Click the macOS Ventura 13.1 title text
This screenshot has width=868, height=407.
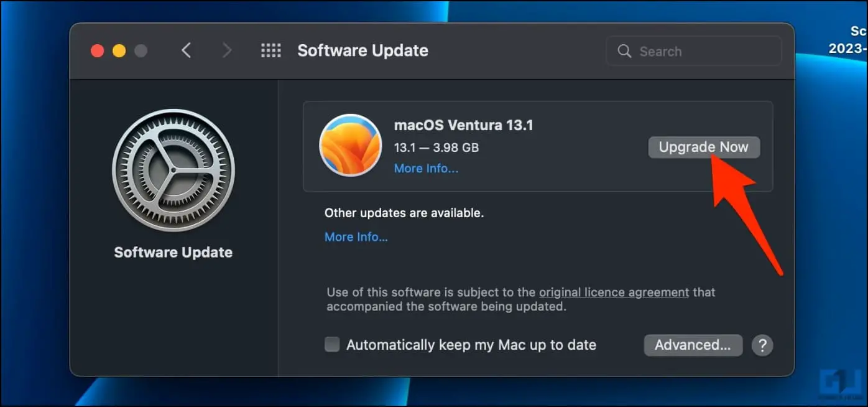pos(464,125)
